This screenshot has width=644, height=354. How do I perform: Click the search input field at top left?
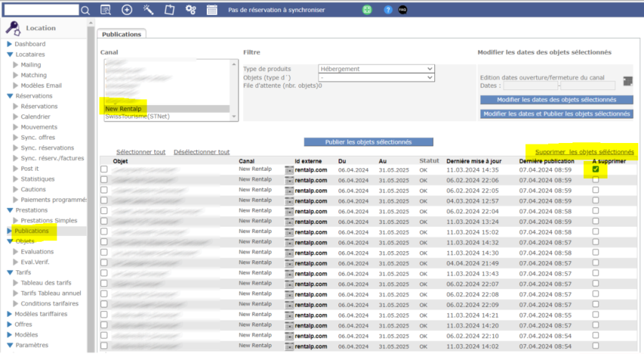pyautogui.click(x=41, y=10)
